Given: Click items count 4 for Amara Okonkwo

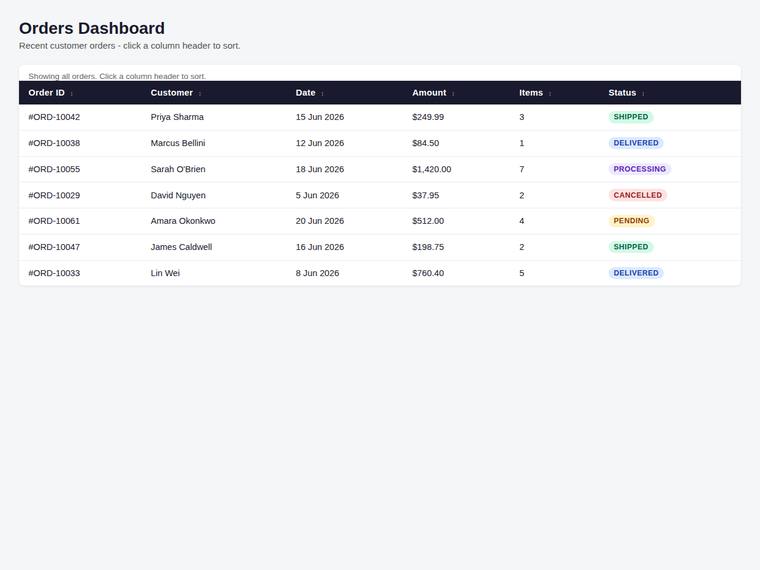Looking at the screenshot, I should click(522, 221).
